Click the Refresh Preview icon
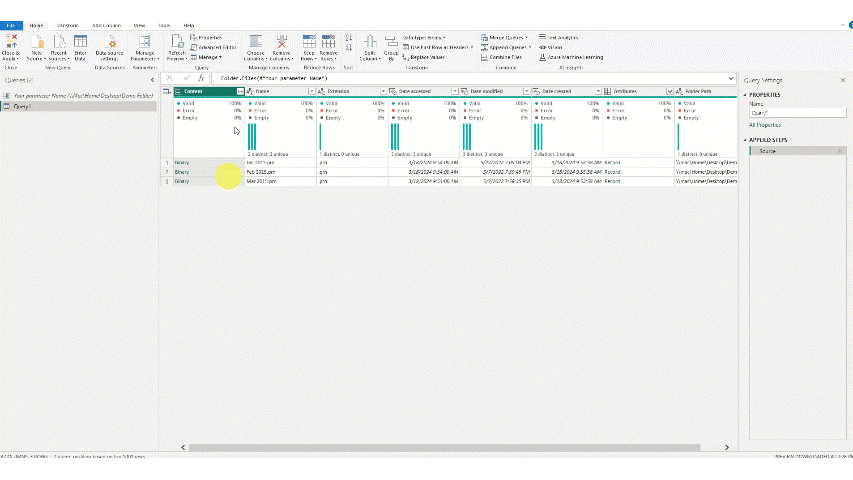This screenshot has height=480, width=853. click(x=177, y=43)
